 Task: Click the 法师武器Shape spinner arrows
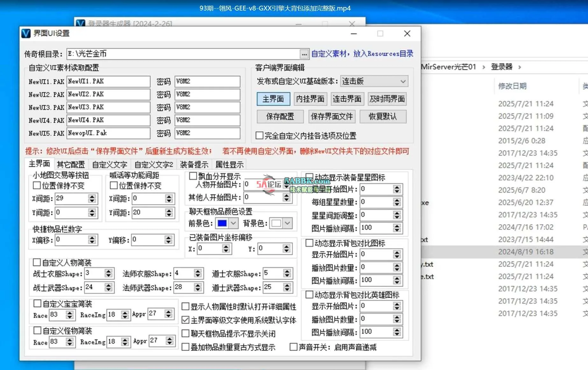tap(198, 287)
